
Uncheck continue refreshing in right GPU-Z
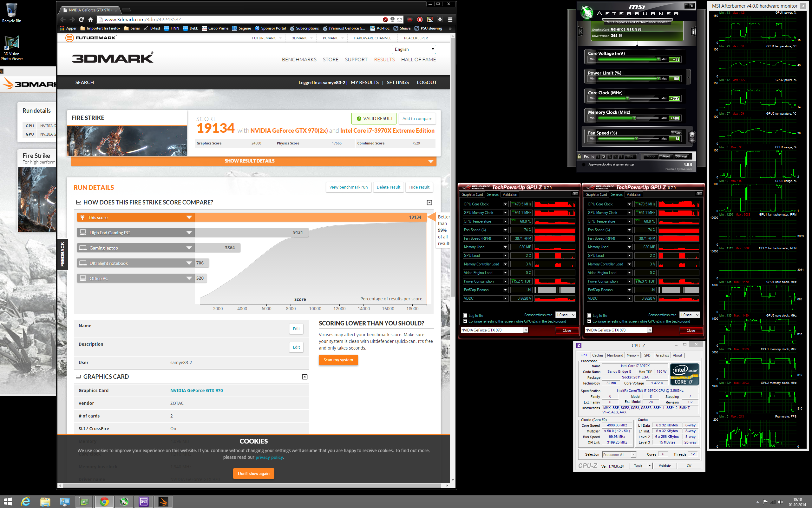589,321
